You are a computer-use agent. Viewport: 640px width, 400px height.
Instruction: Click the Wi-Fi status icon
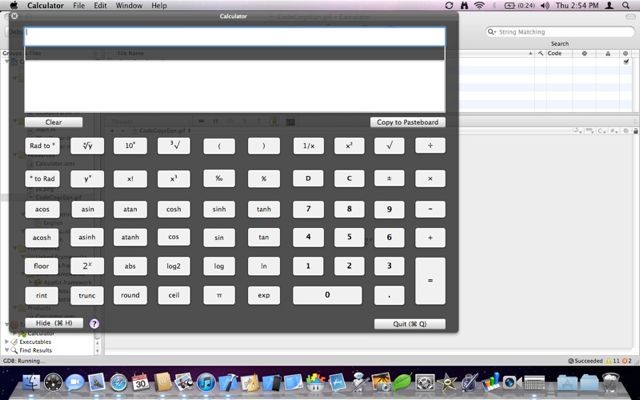pyautogui.click(x=479, y=6)
